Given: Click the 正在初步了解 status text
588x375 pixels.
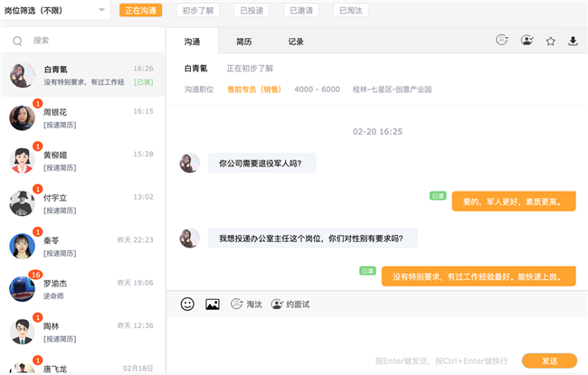Looking at the screenshot, I should [x=250, y=68].
